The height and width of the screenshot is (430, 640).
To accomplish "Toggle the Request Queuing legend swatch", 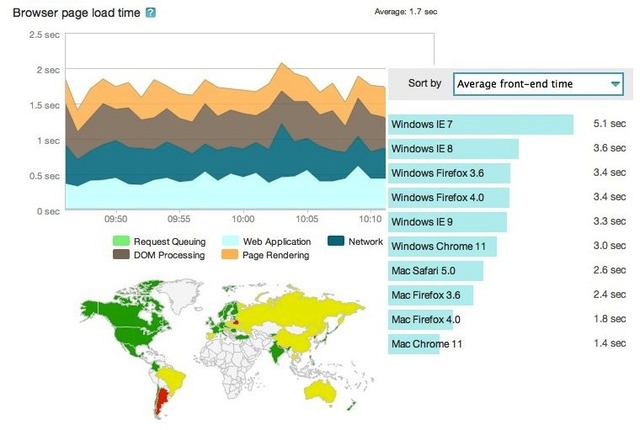I will (121, 241).
